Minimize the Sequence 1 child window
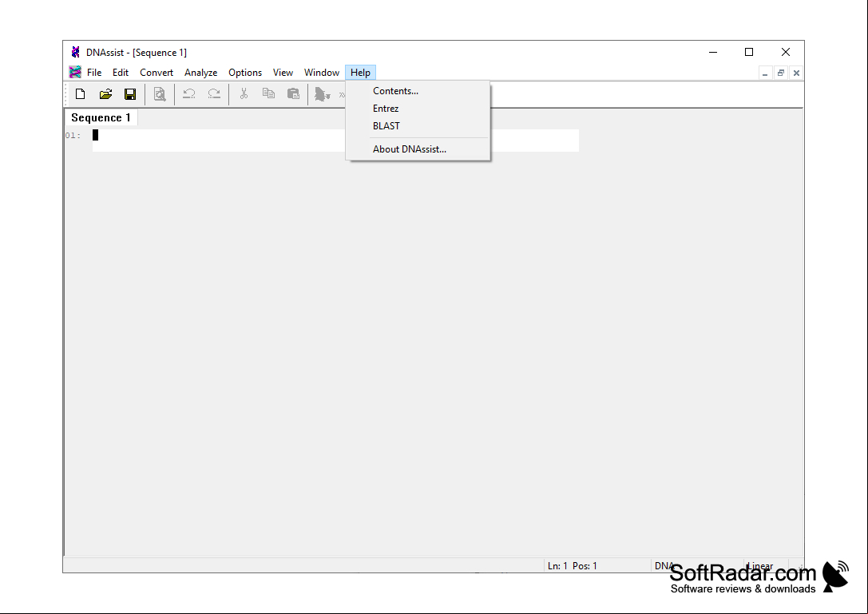The image size is (868, 614). click(765, 73)
